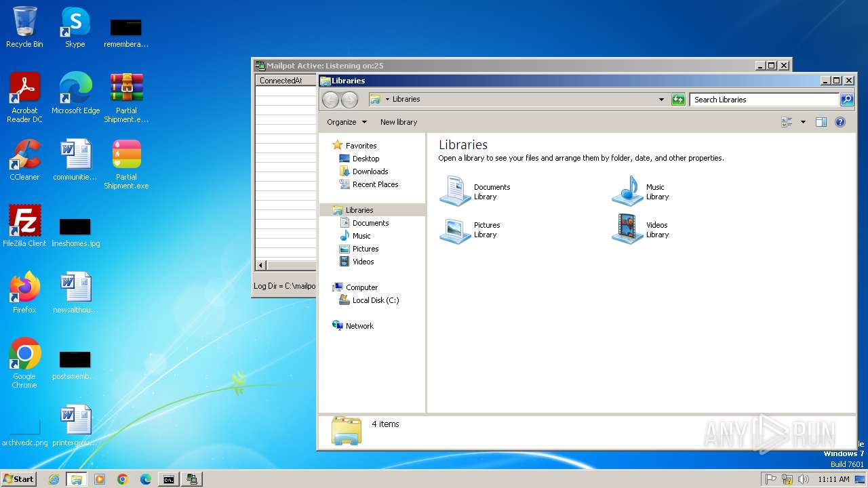
Task: Open Explorer Help question mark
Action: tap(840, 122)
